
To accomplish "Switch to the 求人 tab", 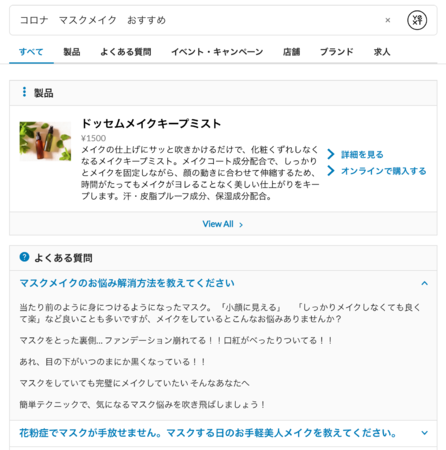I will [382, 52].
